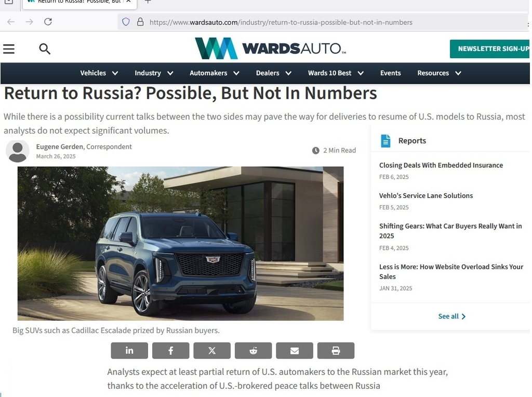This screenshot has height=397, width=532.
Task: Click the WardsAuto logo
Action: coord(270,48)
